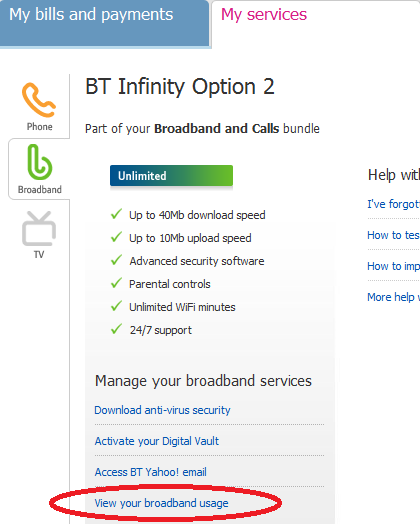Open View your broadband usage link
Image resolution: width=420 pixels, height=524 pixels.
pos(161,503)
